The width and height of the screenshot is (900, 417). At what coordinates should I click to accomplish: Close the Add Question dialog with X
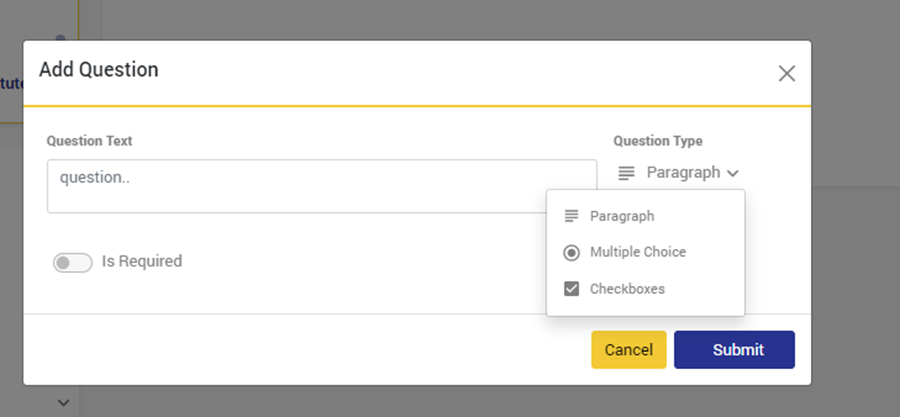click(x=787, y=73)
